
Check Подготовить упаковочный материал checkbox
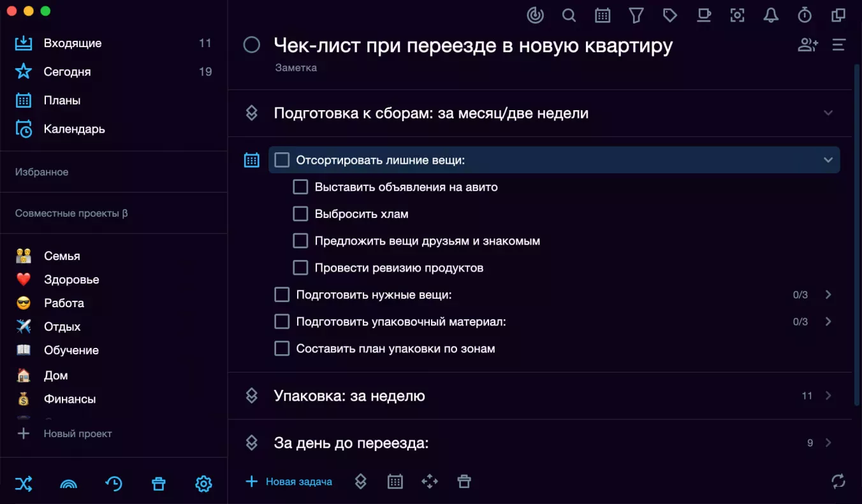282,322
